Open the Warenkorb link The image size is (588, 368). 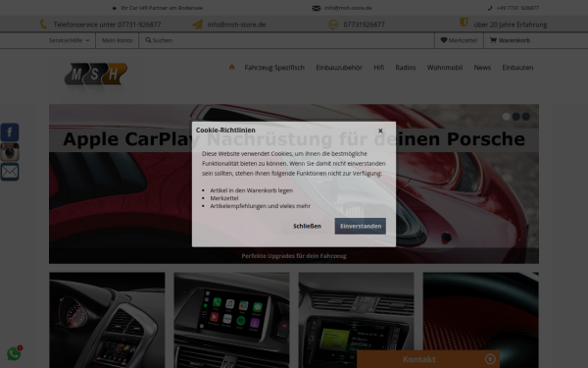pos(510,40)
